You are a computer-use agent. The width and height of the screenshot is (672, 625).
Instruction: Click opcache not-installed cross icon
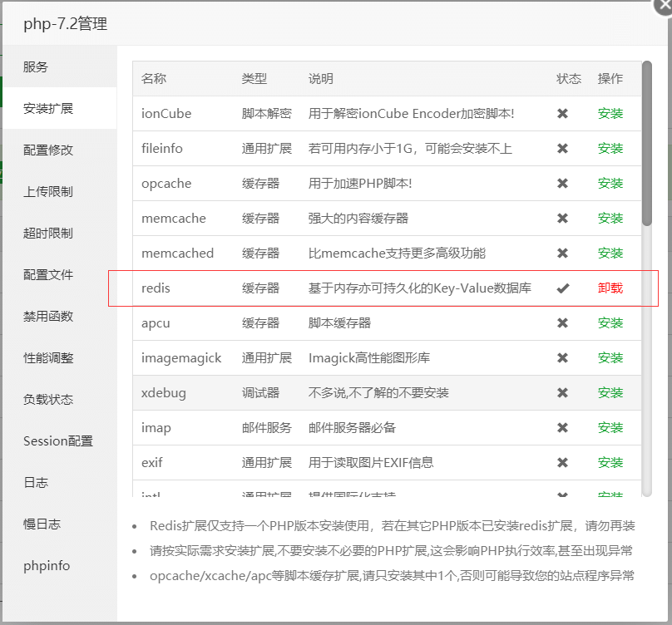(562, 184)
